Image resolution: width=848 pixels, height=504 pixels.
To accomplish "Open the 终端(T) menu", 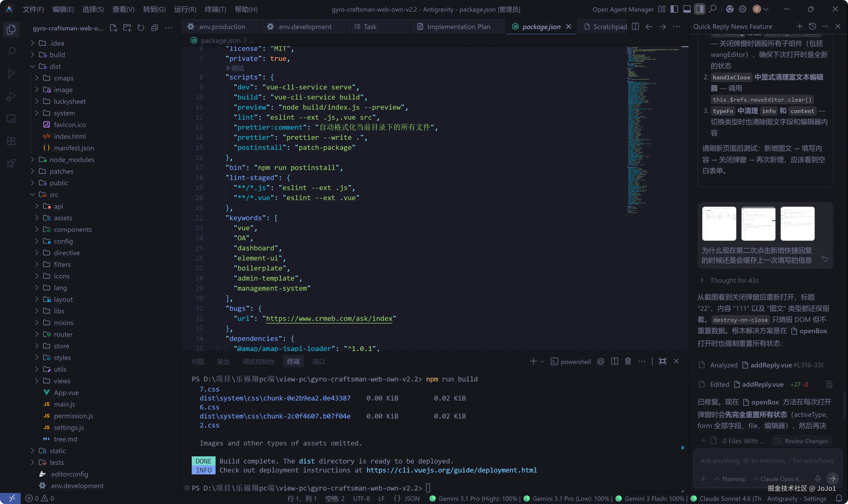I will pos(215,9).
